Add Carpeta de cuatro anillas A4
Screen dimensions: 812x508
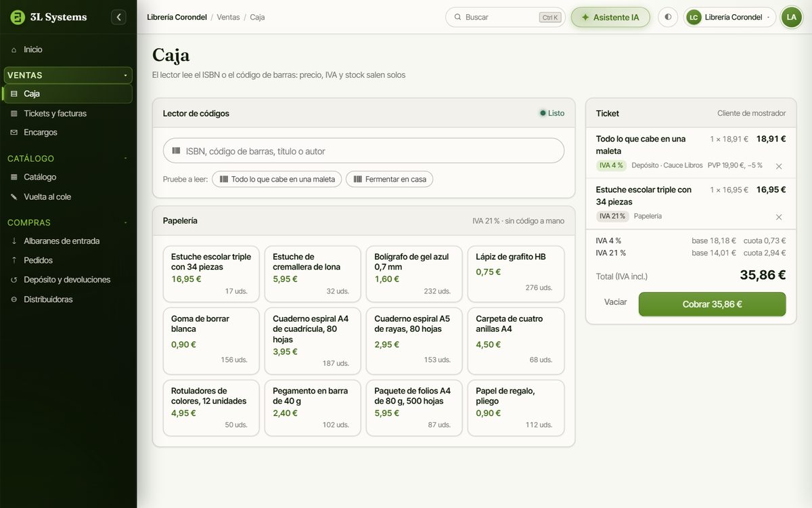click(516, 341)
